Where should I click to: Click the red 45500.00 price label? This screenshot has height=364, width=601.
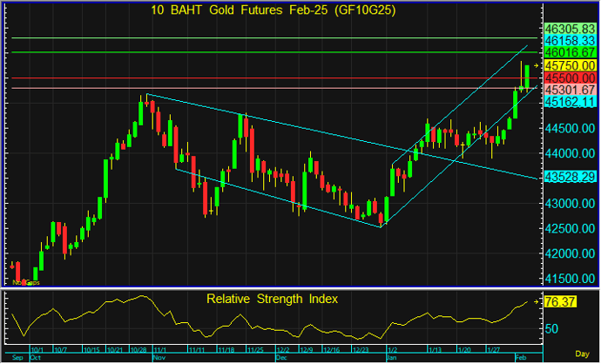[x=570, y=78]
